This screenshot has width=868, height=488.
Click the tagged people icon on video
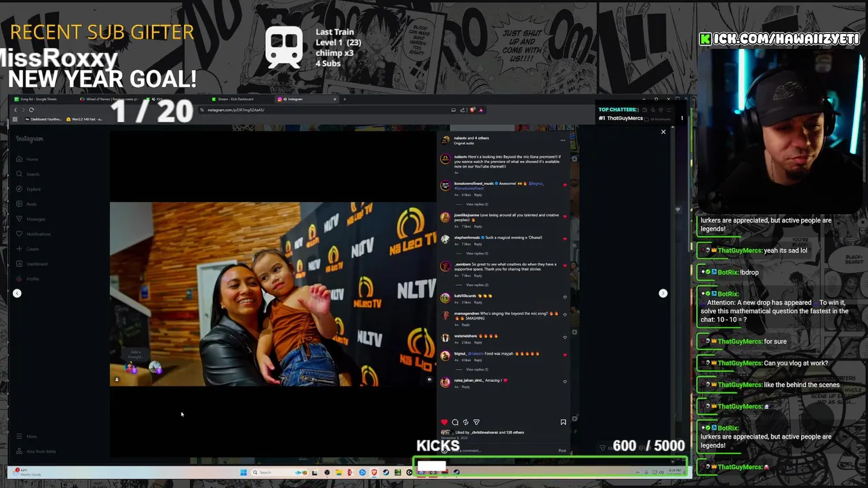click(x=117, y=380)
